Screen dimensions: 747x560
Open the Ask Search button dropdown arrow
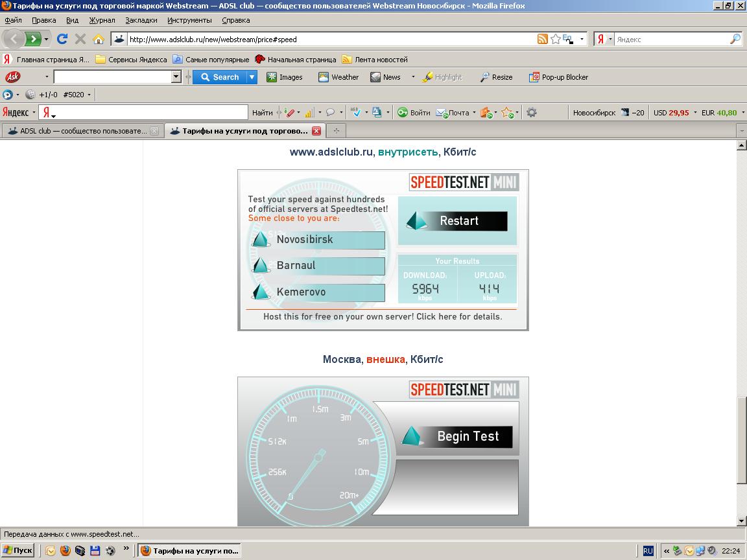pos(252,77)
